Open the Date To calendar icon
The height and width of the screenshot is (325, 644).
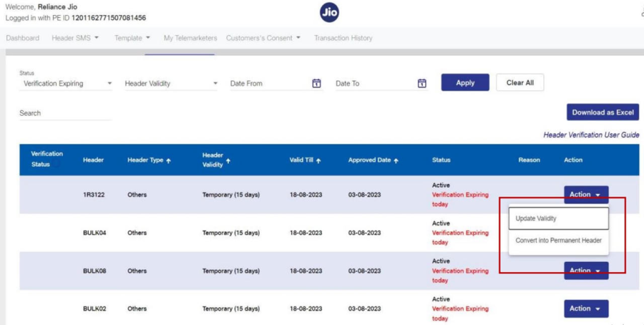(422, 83)
